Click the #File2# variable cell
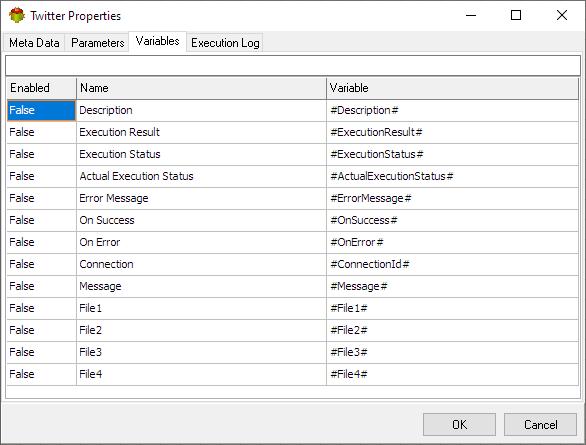This screenshot has height=445, width=586. point(453,330)
